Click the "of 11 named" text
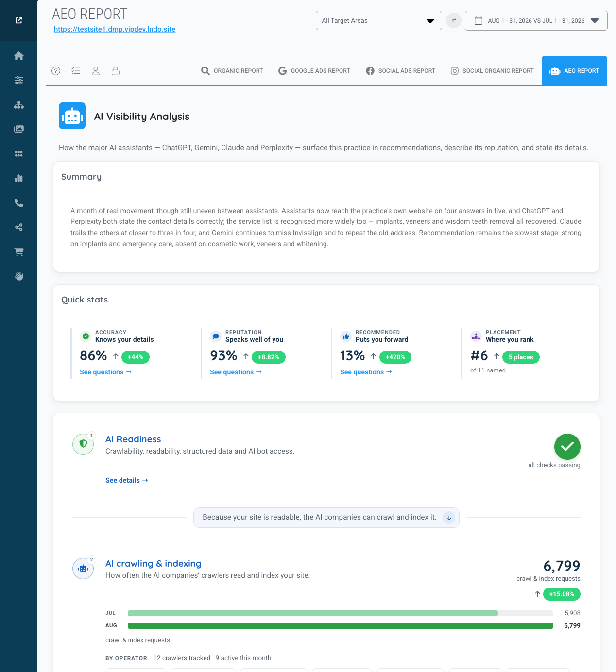 pyautogui.click(x=488, y=370)
